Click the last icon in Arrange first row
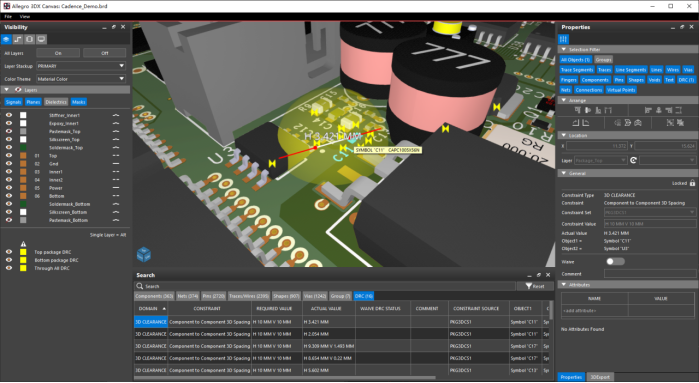This screenshot has width=699, height=383. tap(678, 110)
